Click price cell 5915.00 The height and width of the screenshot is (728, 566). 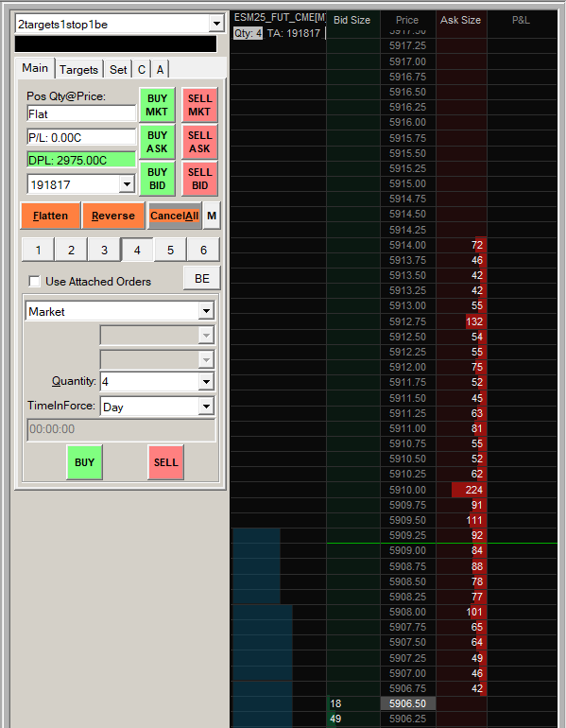(408, 183)
